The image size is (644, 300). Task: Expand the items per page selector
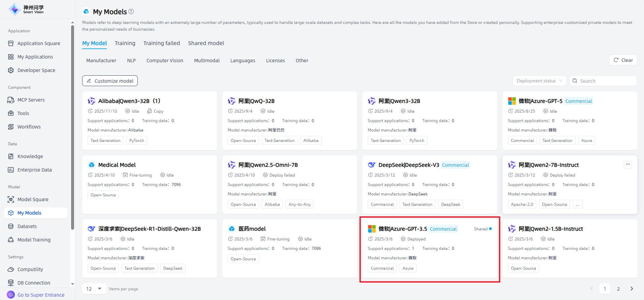click(94, 289)
